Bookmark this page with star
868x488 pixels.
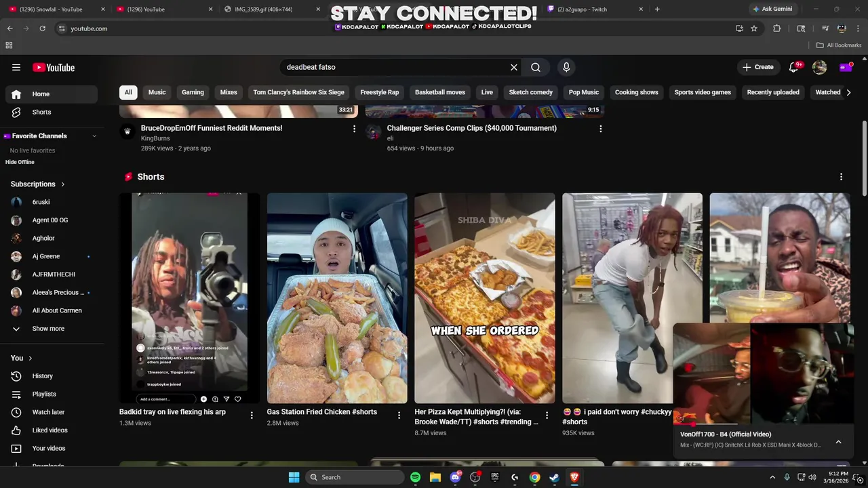(x=754, y=28)
